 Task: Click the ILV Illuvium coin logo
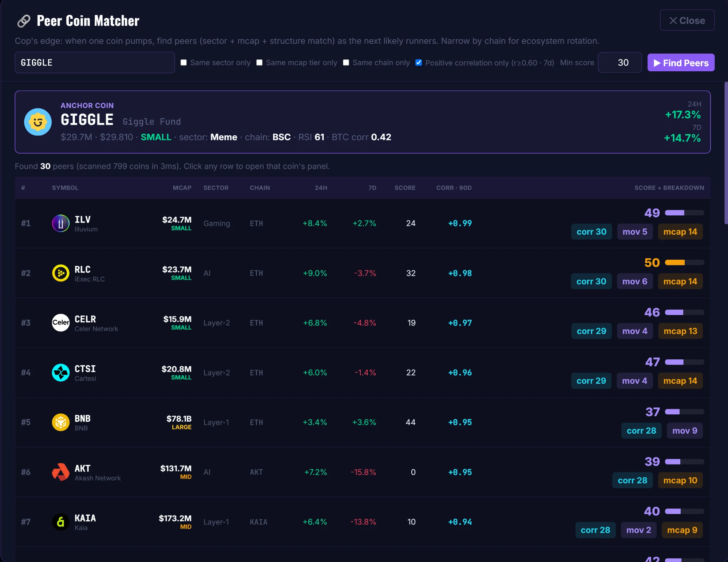[x=61, y=223]
